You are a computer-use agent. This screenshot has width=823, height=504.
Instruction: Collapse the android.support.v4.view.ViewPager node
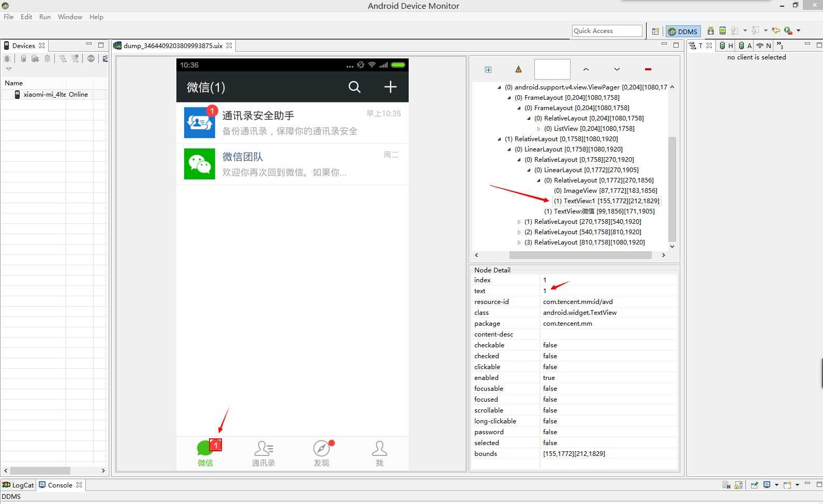[499, 87]
